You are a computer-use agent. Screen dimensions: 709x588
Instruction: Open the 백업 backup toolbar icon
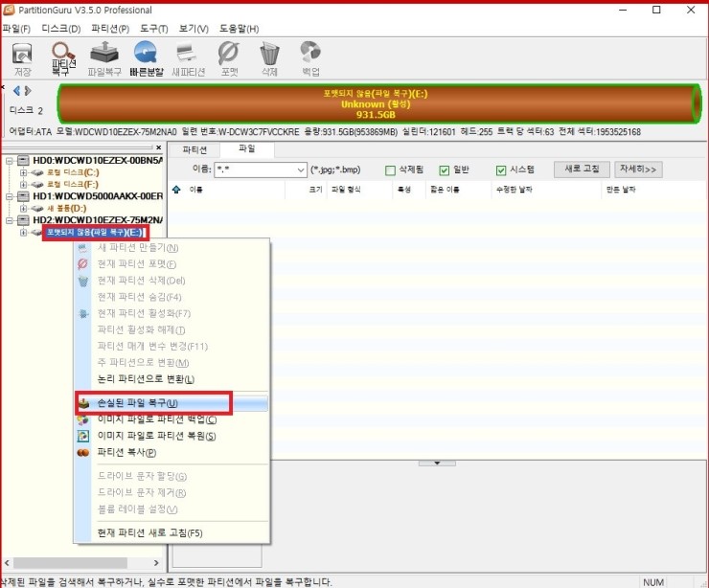(x=310, y=59)
